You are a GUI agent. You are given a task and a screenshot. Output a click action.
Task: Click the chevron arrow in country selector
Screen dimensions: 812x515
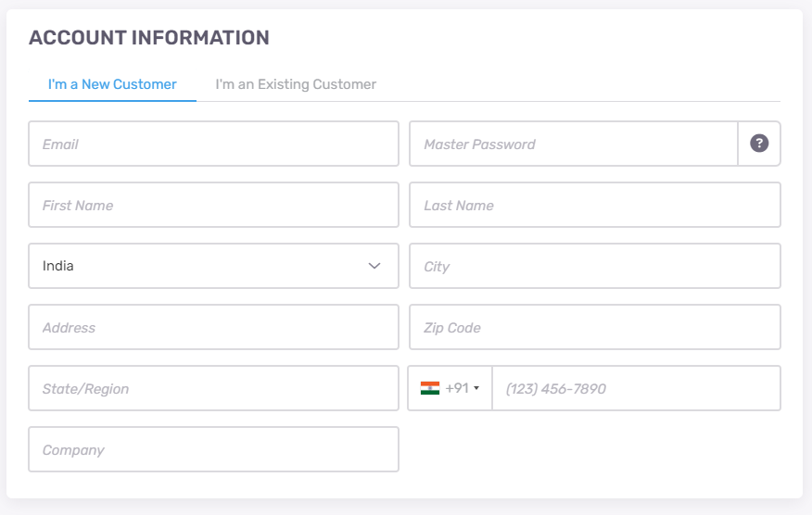374,266
